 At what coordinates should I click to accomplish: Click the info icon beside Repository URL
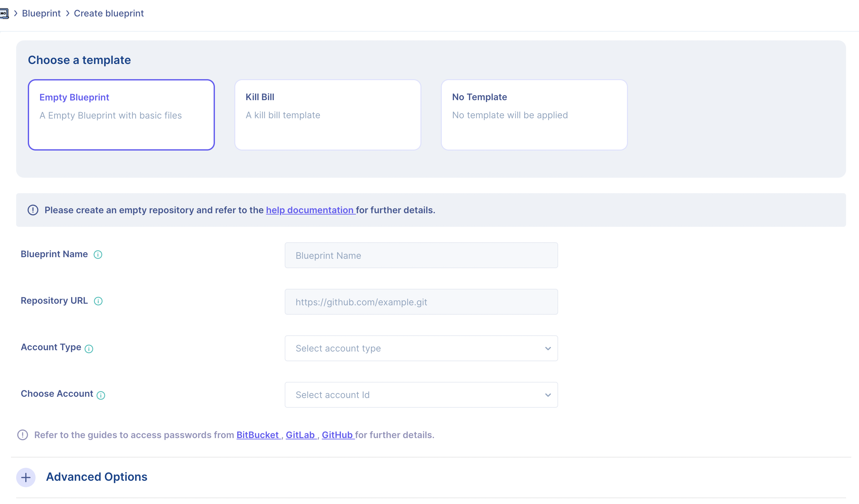pos(98,301)
